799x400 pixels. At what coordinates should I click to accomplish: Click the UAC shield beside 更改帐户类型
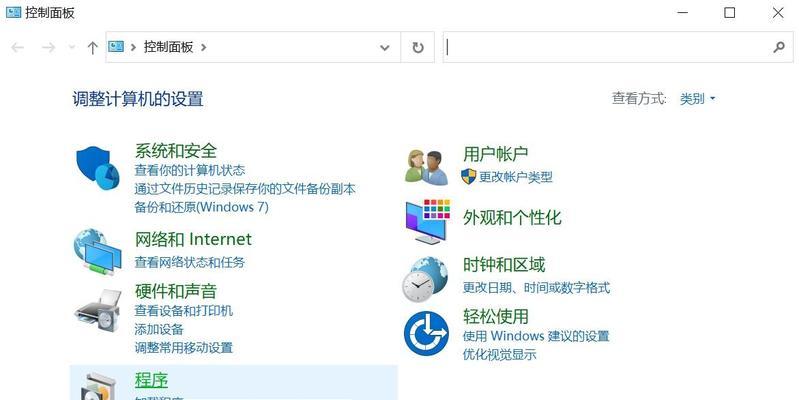tap(468, 177)
